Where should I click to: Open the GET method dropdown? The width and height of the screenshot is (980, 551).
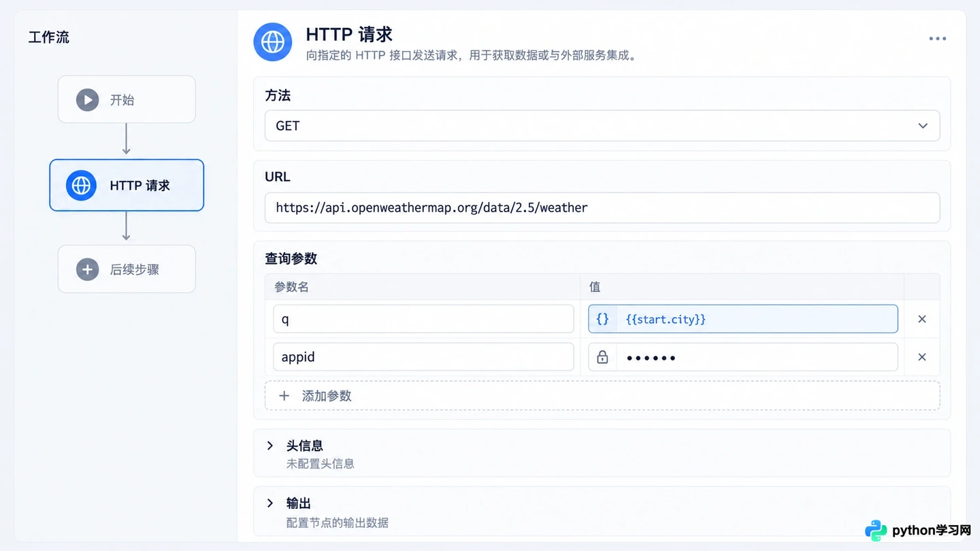coord(602,126)
